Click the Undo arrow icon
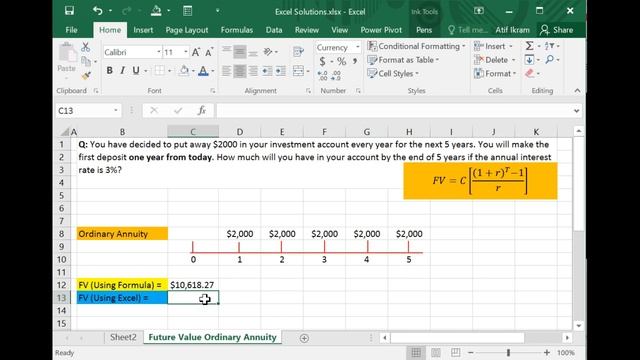The height and width of the screenshot is (360, 640). point(98,11)
